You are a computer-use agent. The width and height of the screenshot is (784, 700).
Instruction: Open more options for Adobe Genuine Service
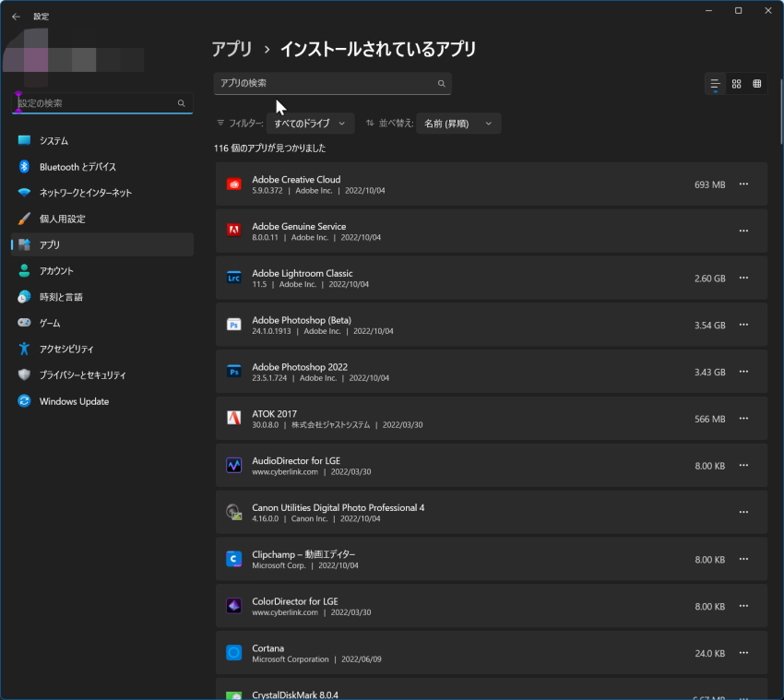(x=744, y=231)
